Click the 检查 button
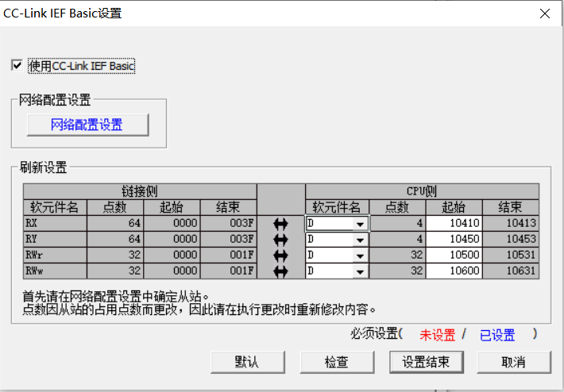Screen dimensions: 564x392 click(x=337, y=362)
